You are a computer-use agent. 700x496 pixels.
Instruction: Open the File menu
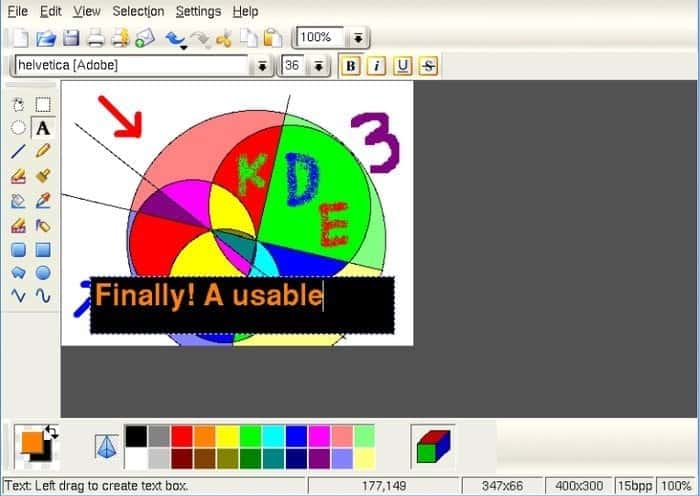click(18, 11)
